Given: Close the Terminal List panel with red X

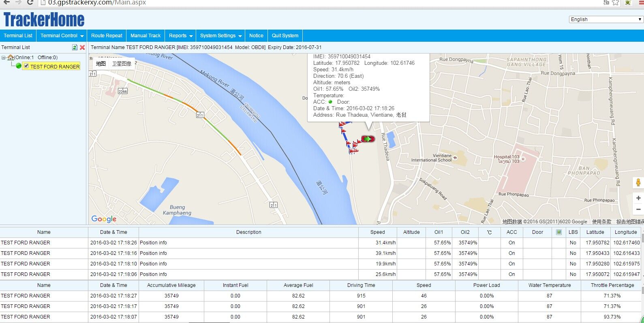Looking at the screenshot, I should pos(82,47).
